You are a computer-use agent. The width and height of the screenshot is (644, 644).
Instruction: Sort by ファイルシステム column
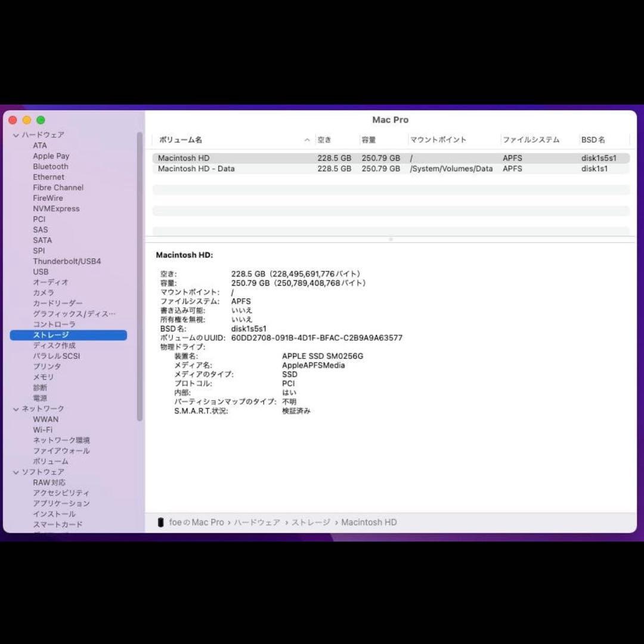tap(531, 140)
